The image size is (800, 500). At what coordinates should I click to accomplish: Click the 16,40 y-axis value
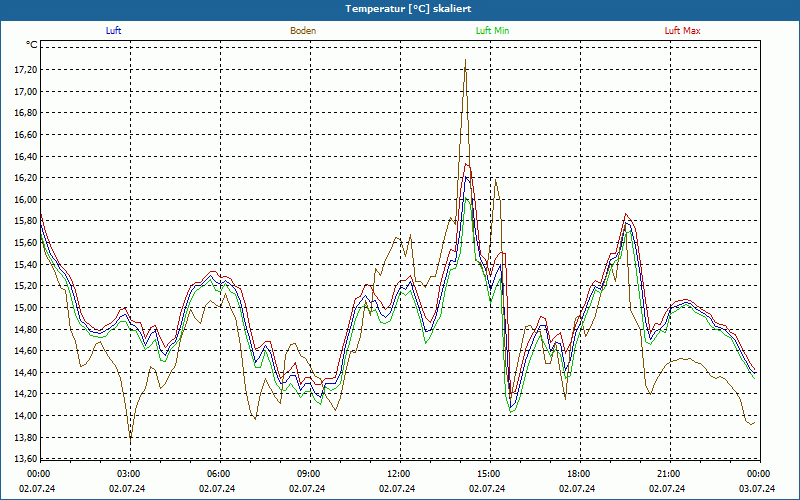tap(26, 157)
